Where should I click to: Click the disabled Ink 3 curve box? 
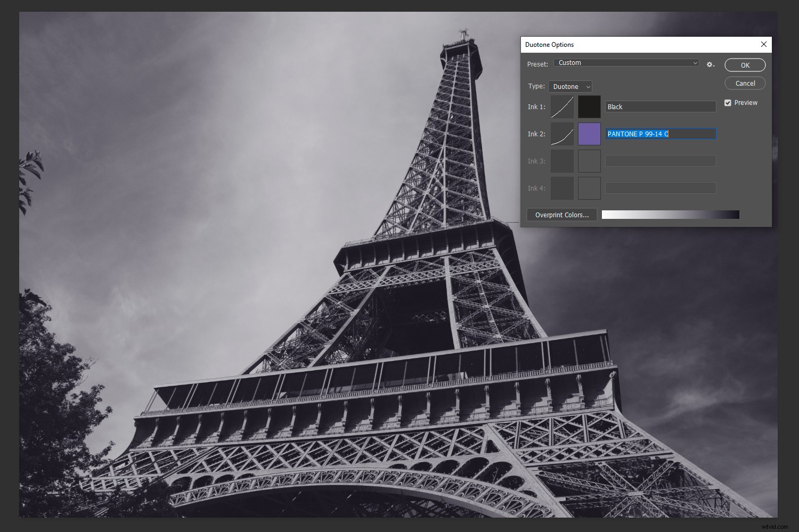[562, 161]
